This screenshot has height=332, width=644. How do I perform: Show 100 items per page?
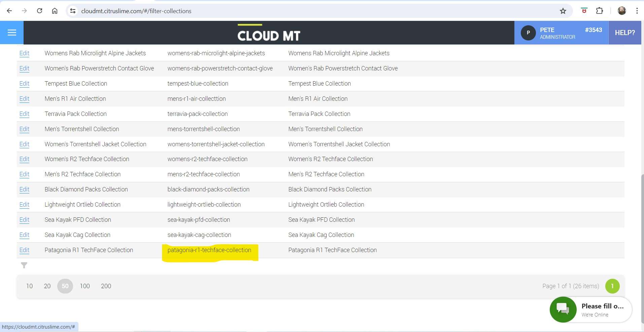point(85,286)
